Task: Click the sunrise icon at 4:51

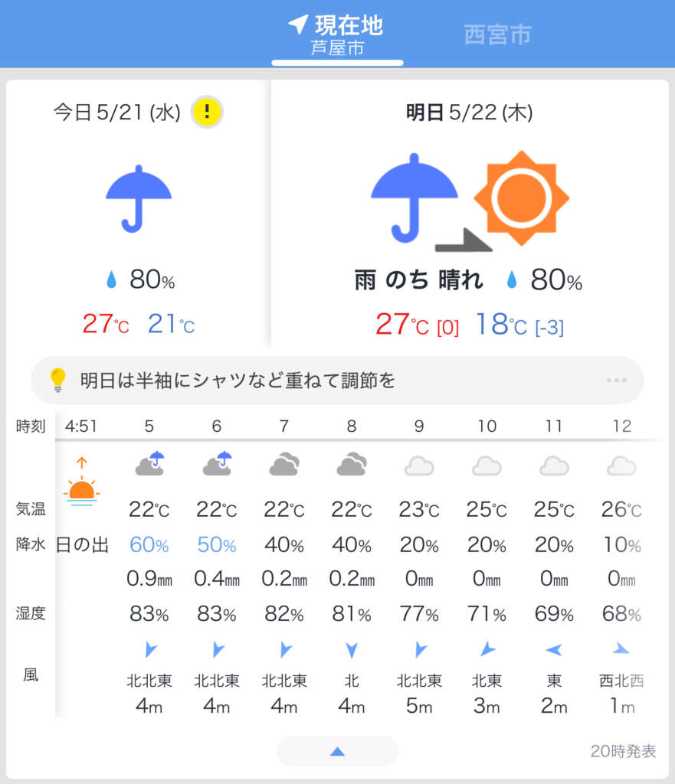Action: (x=81, y=482)
